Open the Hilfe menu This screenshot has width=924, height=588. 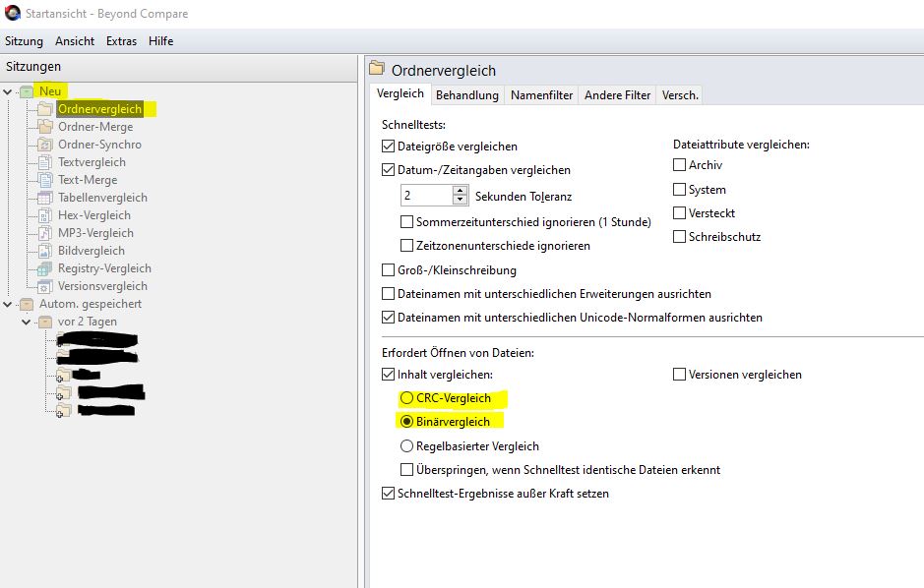pos(160,41)
